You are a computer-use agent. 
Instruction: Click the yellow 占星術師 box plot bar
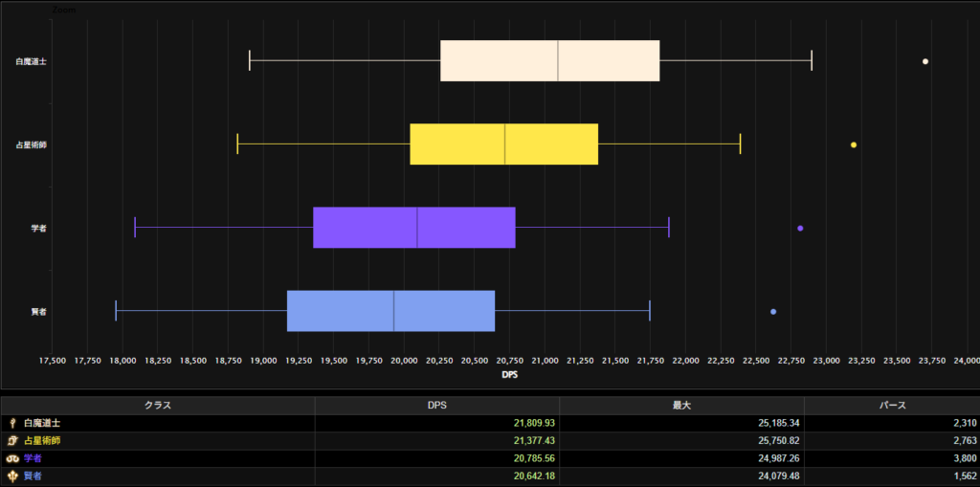coord(503,144)
